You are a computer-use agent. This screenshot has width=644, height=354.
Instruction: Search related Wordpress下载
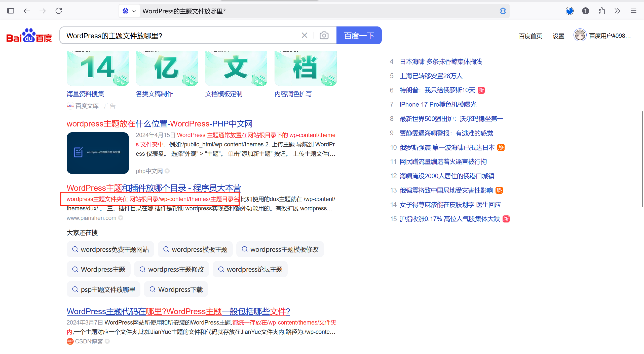[x=176, y=289]
